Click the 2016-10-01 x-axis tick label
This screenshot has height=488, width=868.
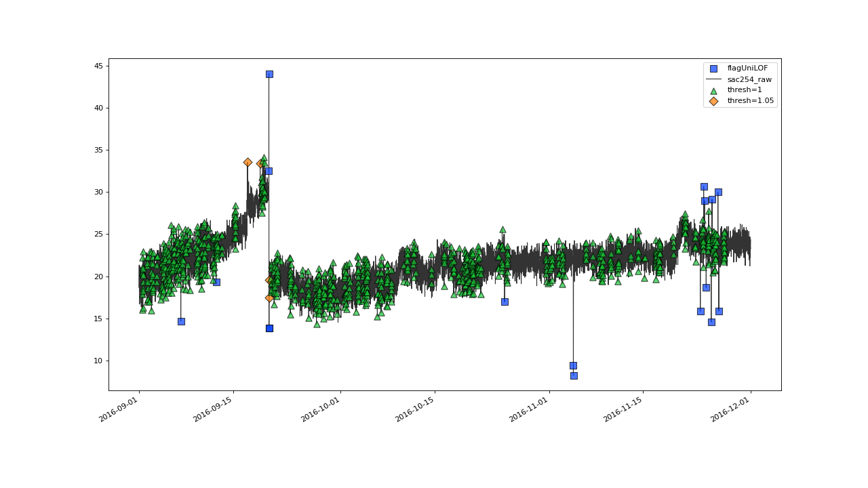coord(320,409)
